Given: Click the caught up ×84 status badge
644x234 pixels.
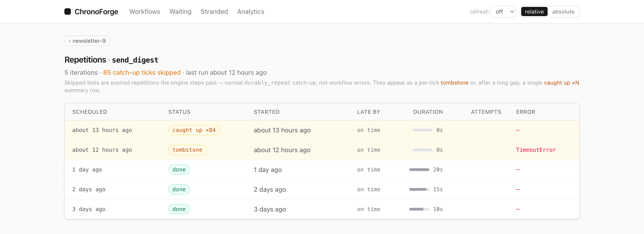Looking at the screenshot, I should (x=194, y=130).
